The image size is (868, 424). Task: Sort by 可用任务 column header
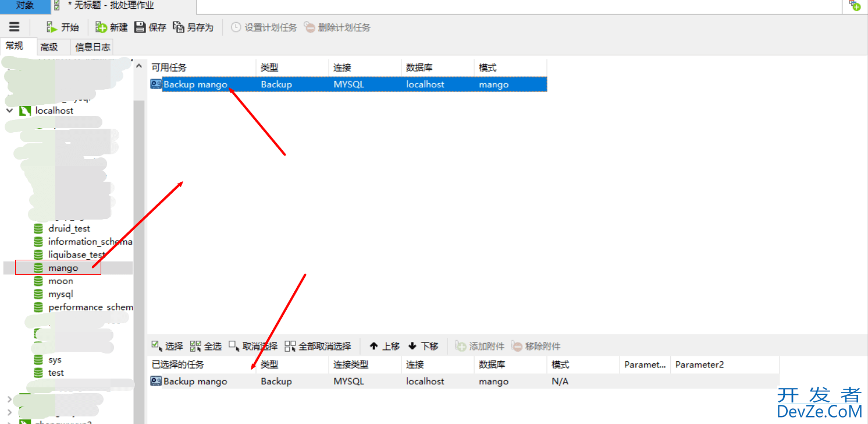click(x=201, y=68)
